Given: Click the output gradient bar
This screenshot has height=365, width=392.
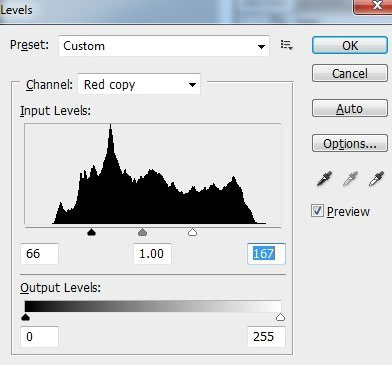Looking at the screenshot, I should pos(153,306).
